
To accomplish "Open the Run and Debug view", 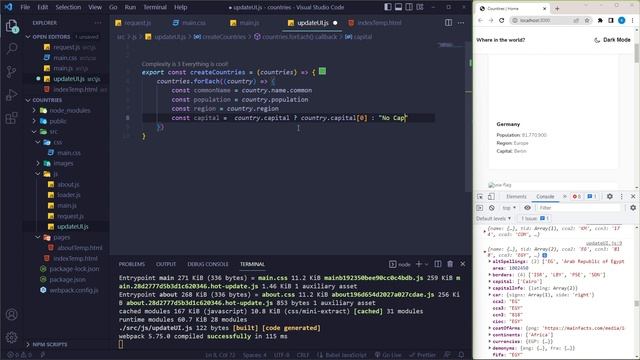I will [12, 95].
